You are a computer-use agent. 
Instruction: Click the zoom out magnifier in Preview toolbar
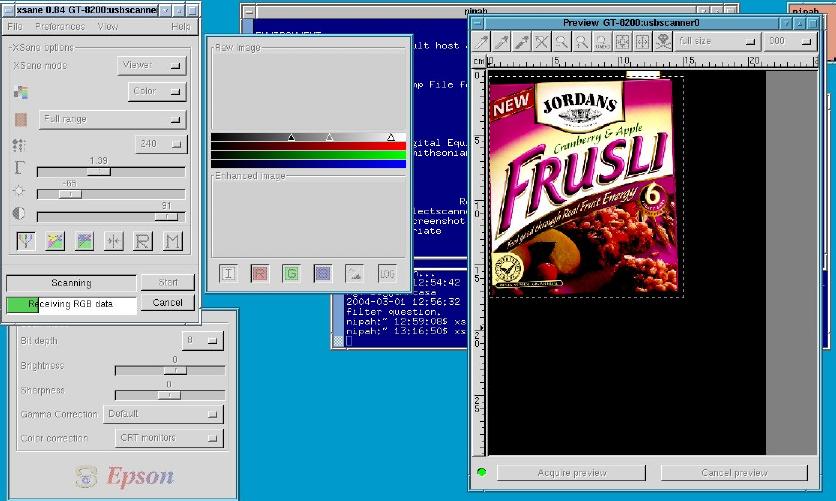pos(562,42)
